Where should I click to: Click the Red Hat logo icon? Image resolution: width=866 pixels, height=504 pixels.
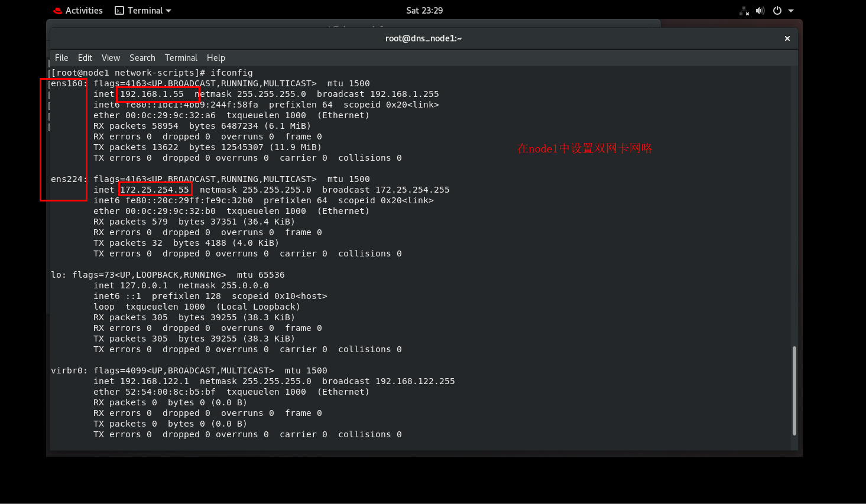coord(57,11)
